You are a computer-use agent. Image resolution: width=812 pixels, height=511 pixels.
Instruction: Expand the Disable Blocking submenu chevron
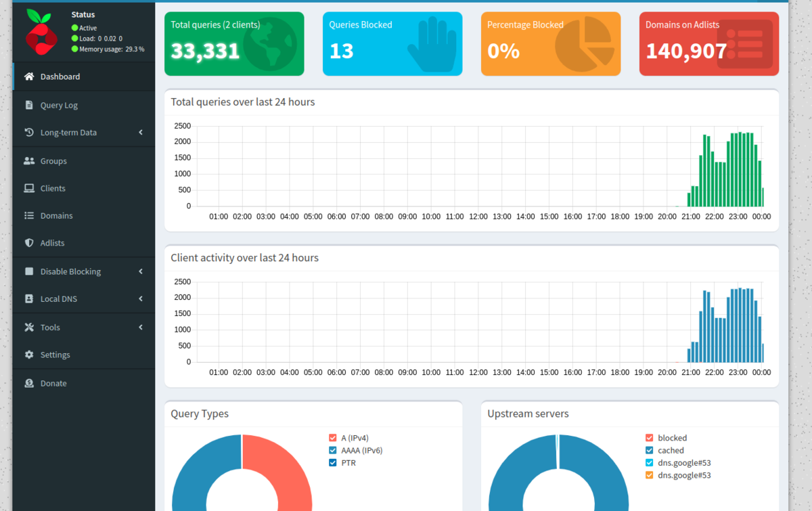(141, 271)
